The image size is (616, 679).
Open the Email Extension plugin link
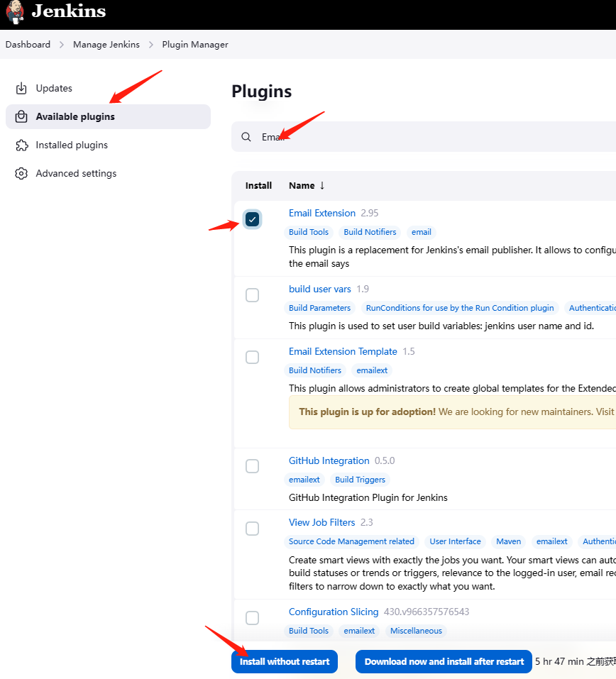322,213
